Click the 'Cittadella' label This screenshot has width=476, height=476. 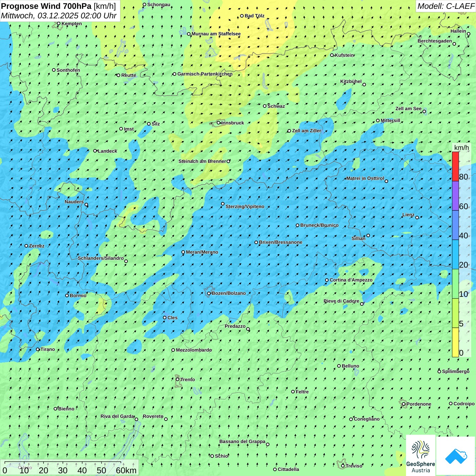(x=289, y=470)
